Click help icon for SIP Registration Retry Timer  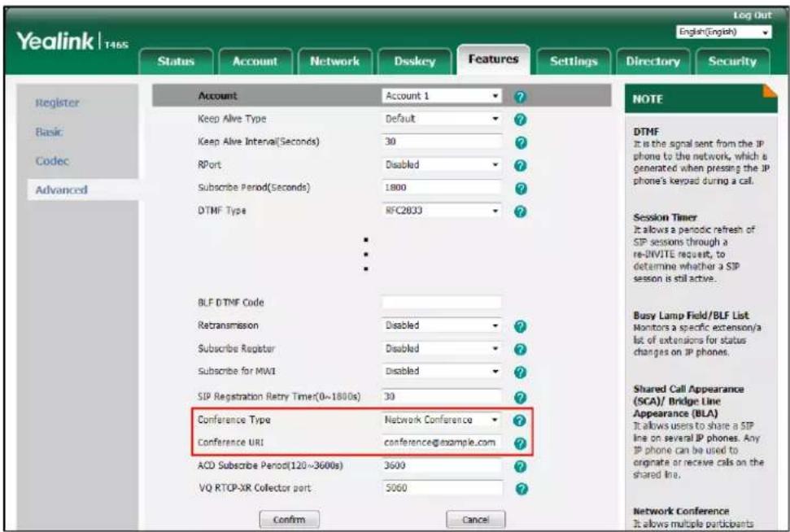[x=521, y=398]
